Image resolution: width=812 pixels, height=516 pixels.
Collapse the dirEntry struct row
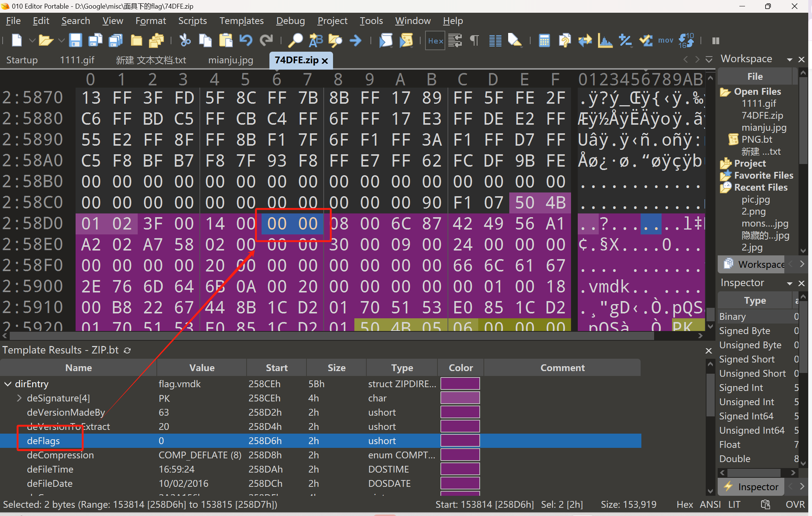pyautogui.click(x=7, y=384)
